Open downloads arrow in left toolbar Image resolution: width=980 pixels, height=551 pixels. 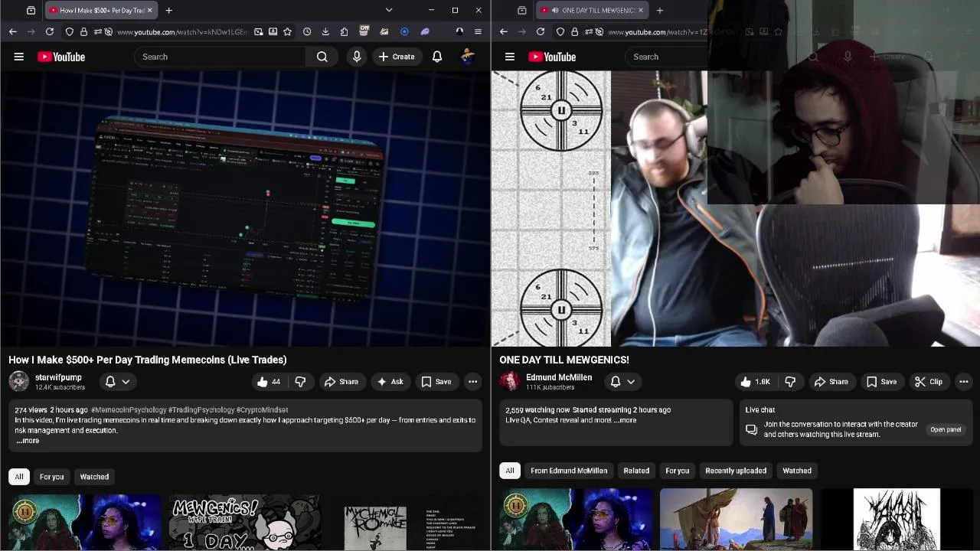pos(325,31)
